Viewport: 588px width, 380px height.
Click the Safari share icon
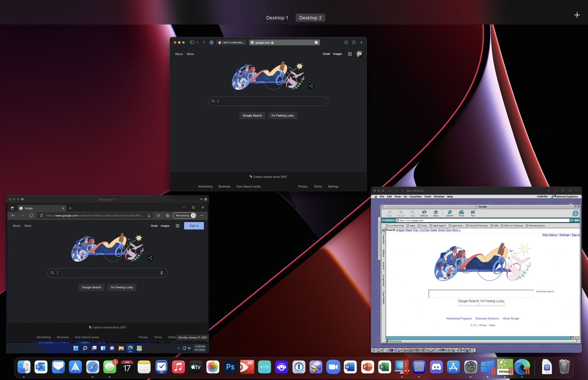354,42
